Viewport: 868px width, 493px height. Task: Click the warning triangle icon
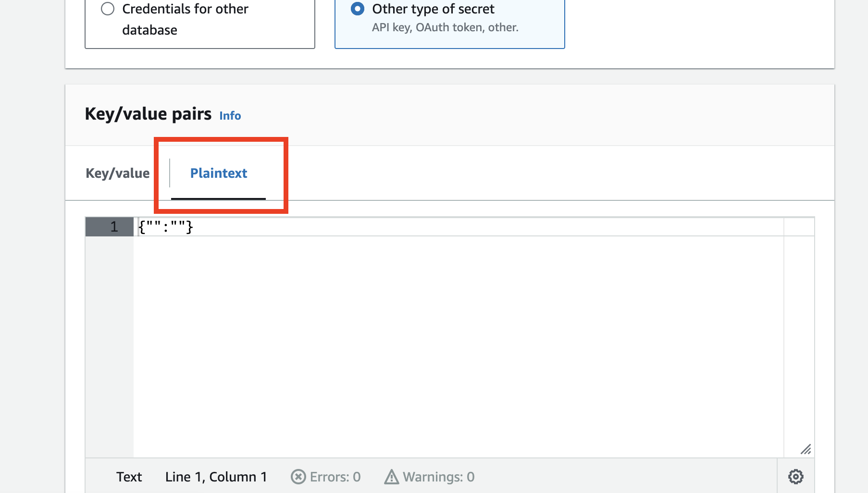[x=392, y=477]
